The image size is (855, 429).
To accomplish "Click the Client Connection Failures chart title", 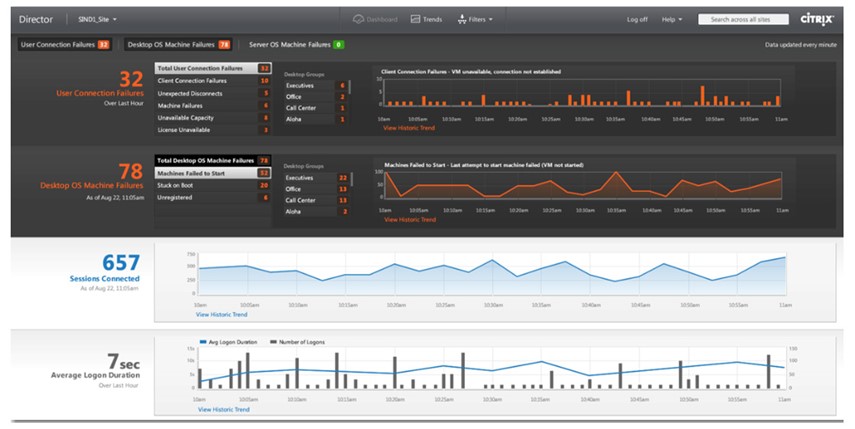I will pyautogui.click(x=471, y=71).
